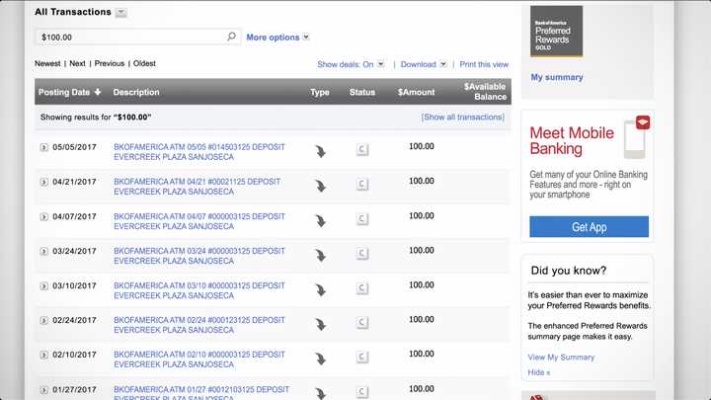Click cleared status icon for 04/21/2017 transaction
Image resolution: width=711 pixels, height=400 pixels.
[362, 185]
